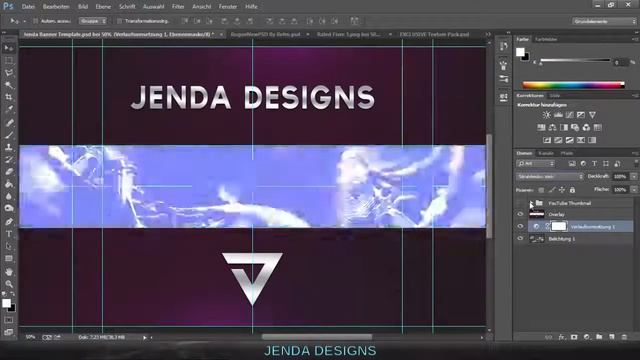
Task: Select the Rectangular Marquee tool
Action: [9, 60]
